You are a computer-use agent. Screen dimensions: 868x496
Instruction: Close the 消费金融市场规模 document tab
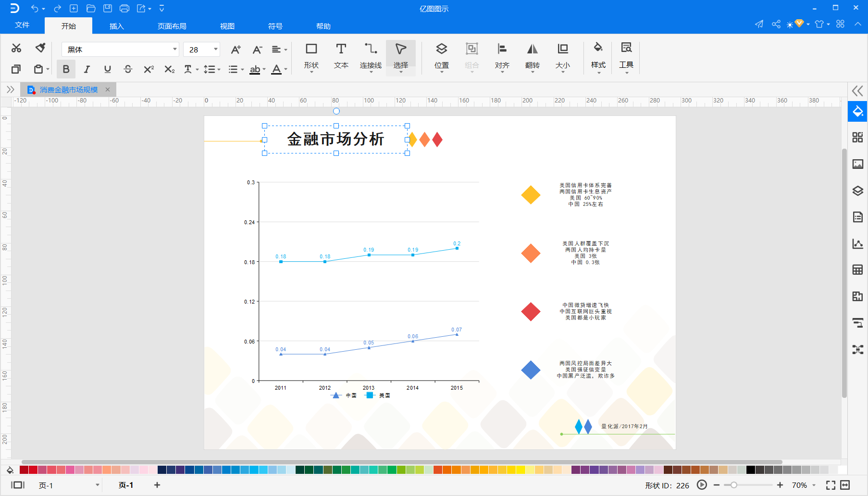tap(108, 89)
